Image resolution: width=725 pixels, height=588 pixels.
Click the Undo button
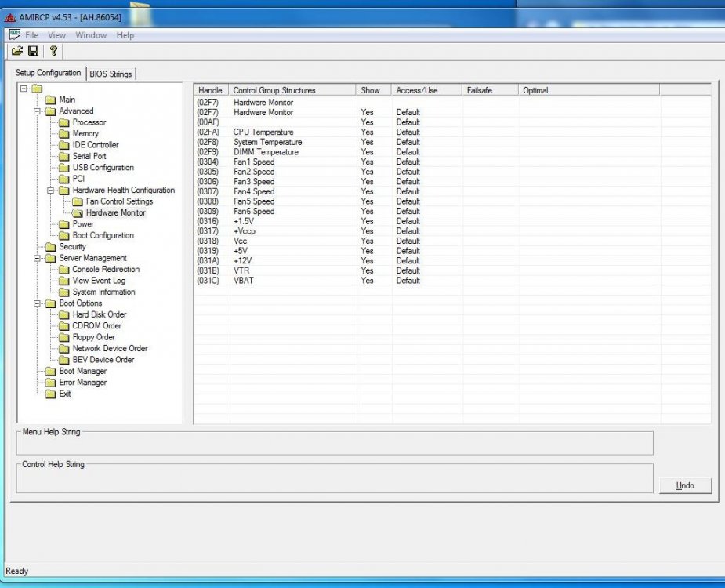tap(685, 485)
